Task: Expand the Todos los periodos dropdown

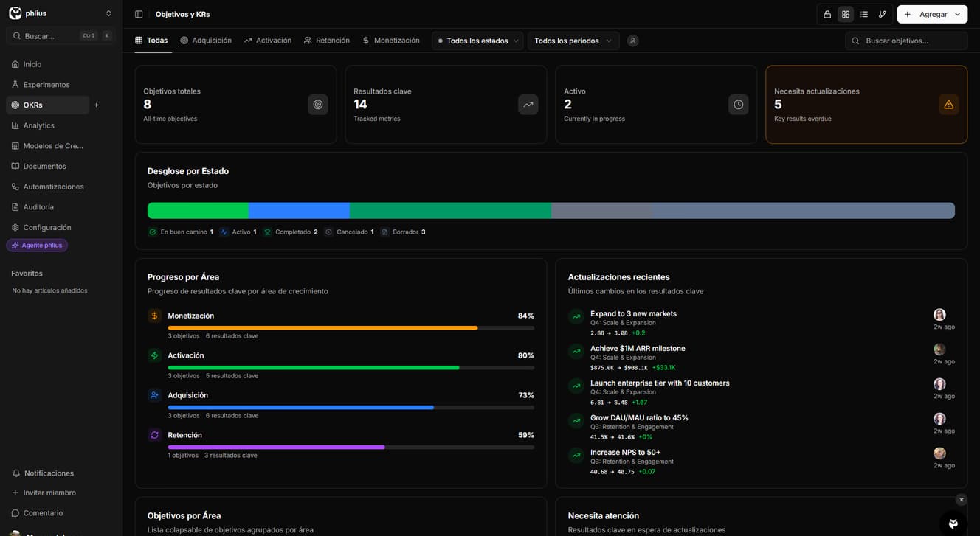Action: point(573,41)
